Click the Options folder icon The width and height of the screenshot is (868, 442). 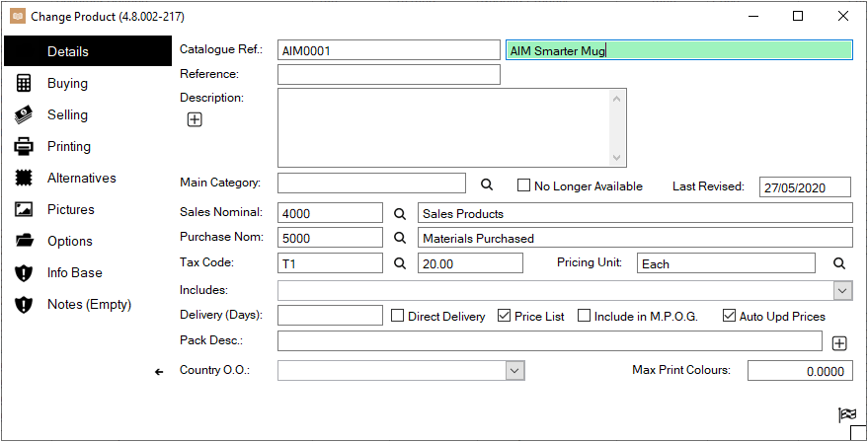(24, 241)
